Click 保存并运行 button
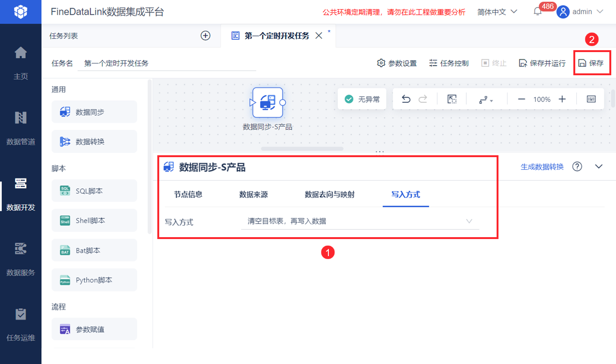Screen dimensions: 616x364 (542, 63)
